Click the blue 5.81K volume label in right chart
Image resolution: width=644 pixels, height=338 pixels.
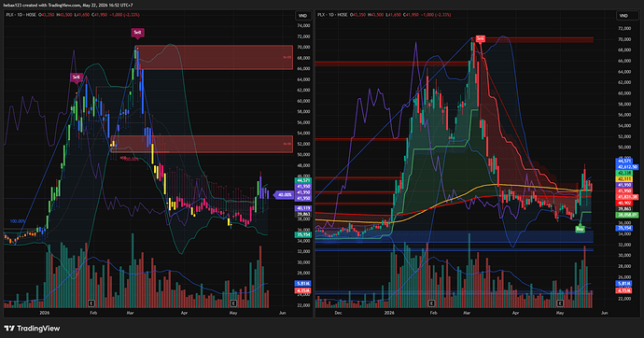pos(623,284)
